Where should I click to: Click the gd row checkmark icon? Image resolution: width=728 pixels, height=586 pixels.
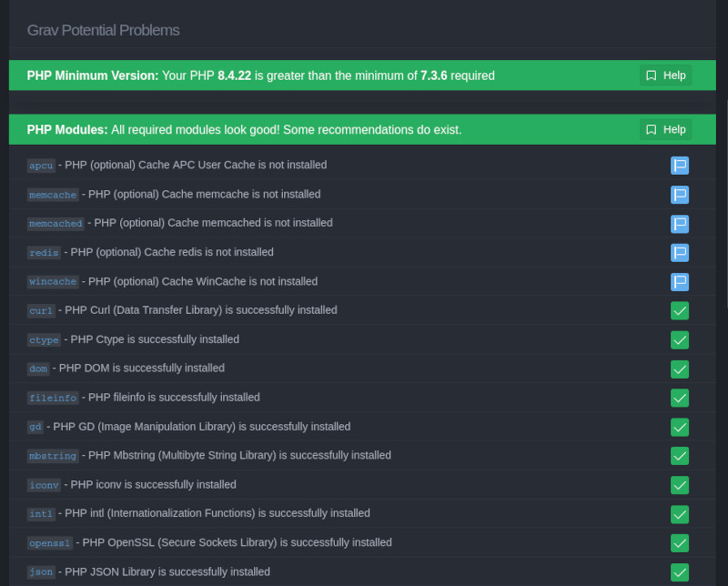679,427
